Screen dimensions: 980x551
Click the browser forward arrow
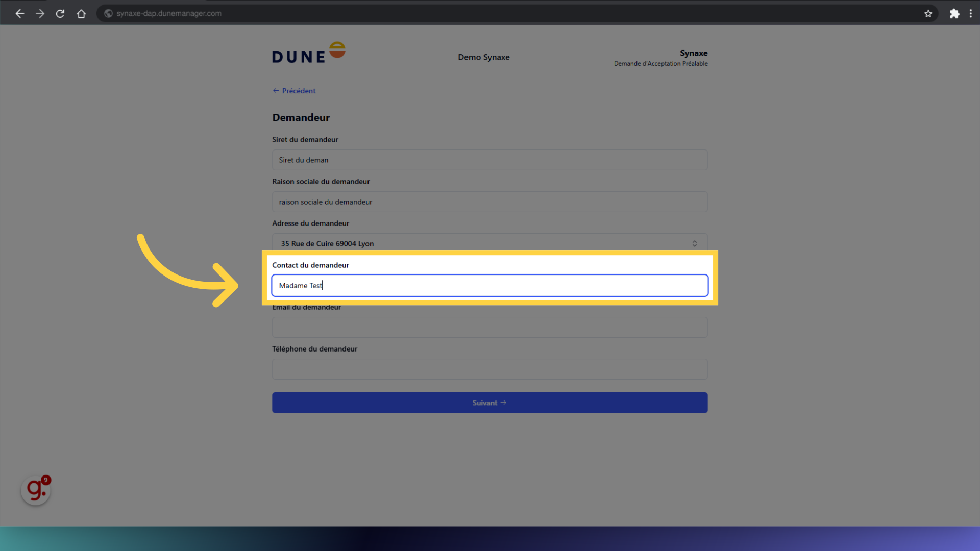tap(40, 13)
